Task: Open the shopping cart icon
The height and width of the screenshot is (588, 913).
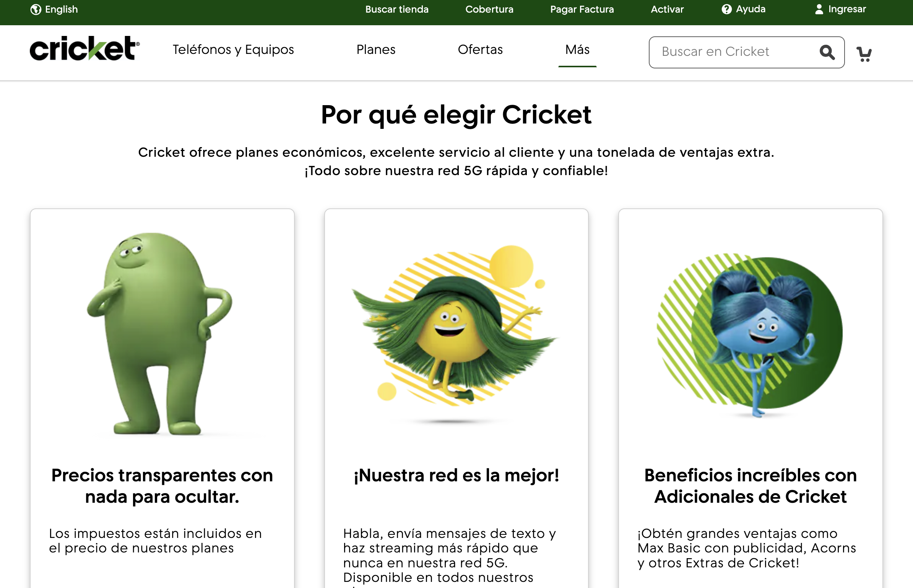Action: (864, 54)
